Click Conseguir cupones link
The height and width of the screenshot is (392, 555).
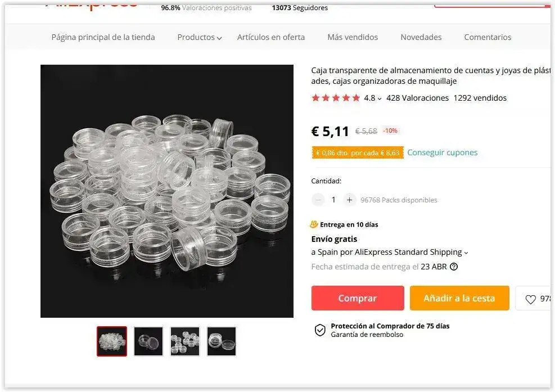pos(442,152)
